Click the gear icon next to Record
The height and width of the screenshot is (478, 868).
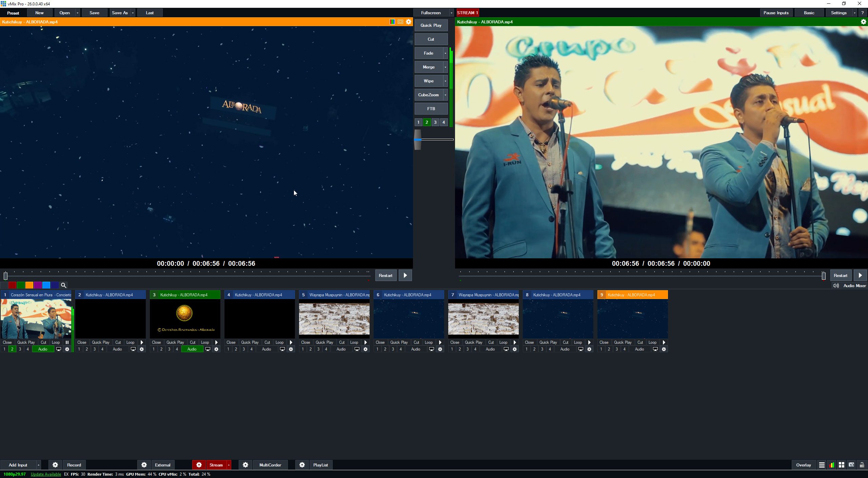coord(55,465)
